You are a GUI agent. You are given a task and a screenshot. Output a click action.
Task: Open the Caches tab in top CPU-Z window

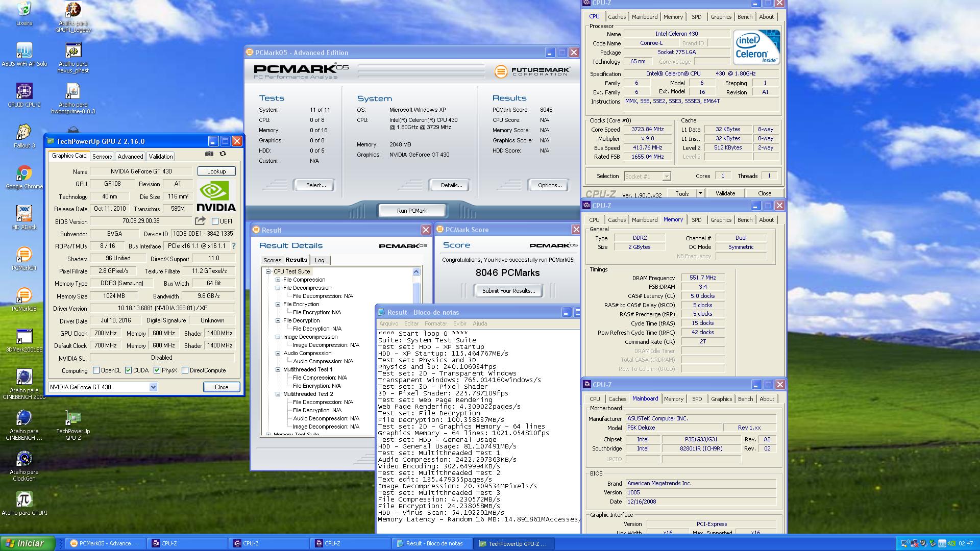point(617,17)
